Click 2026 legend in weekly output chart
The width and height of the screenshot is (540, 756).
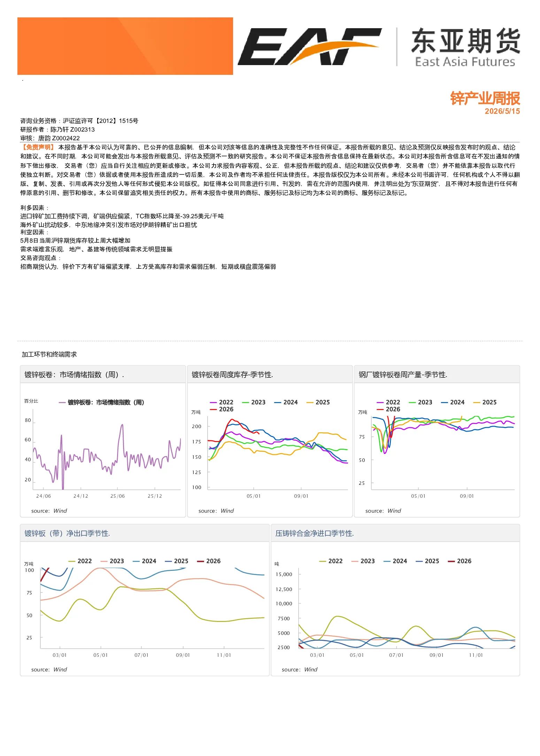[388, 409]
